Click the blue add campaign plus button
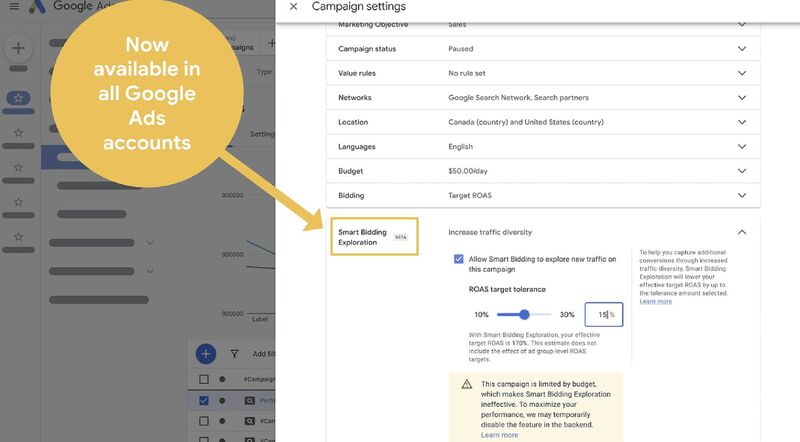The width and height of the screenshot is (800, 442). [206, 354]
